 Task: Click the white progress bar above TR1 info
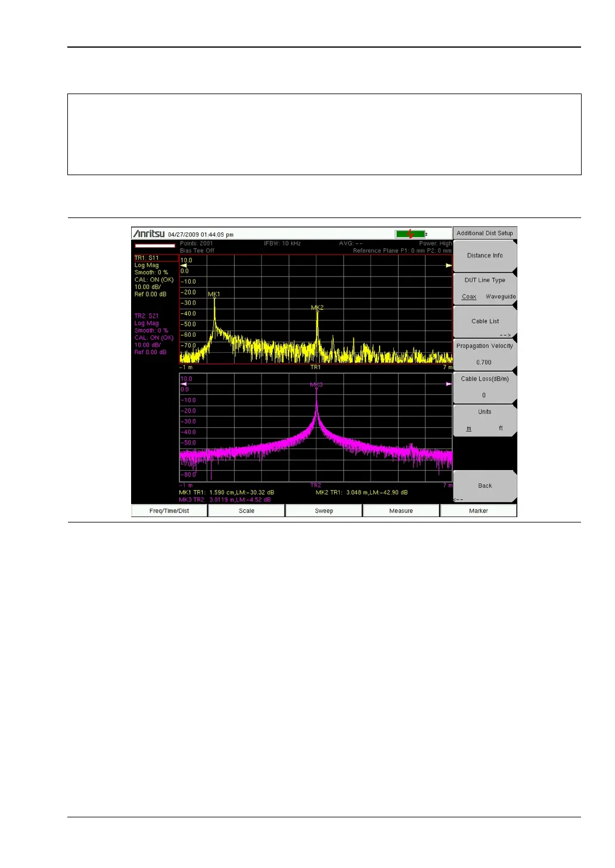point(155,245)
